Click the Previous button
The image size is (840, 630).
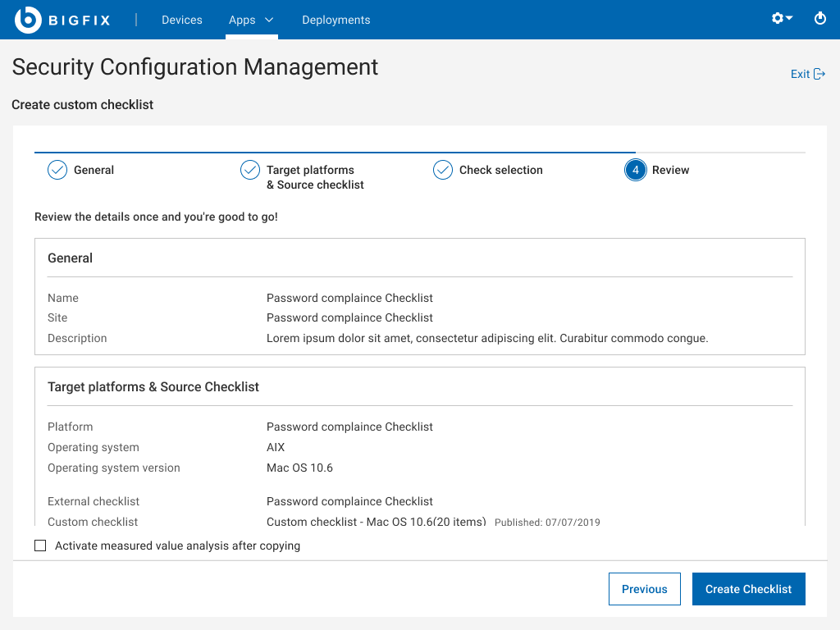pos(645,589)
